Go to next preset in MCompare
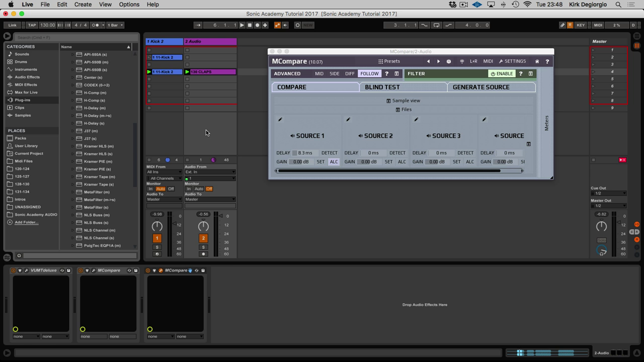Viewport: 644px width, 362px height. pos(438,61)
